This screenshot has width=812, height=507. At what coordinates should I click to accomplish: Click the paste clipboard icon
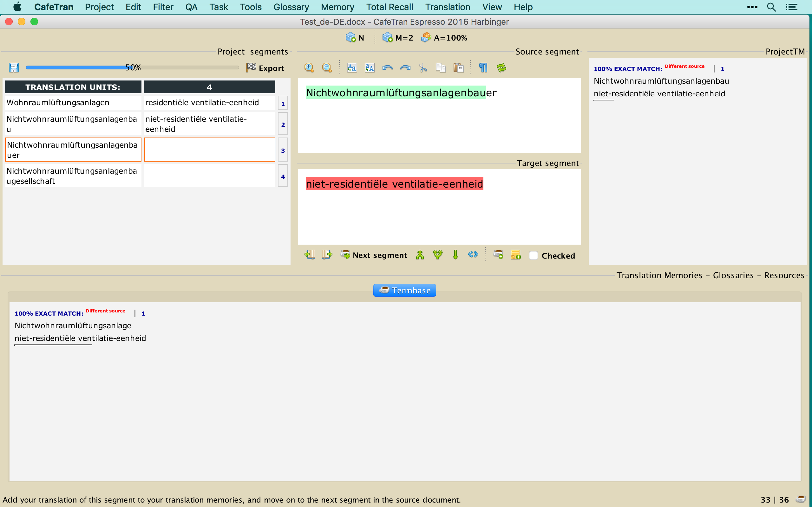[458, 68]
